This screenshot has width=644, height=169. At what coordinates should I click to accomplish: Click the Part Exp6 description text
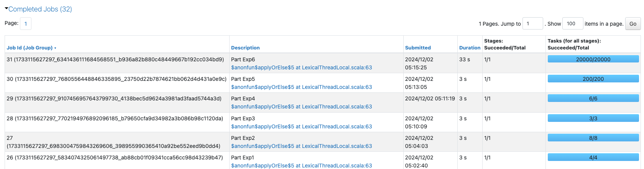[x=243, y=59]
